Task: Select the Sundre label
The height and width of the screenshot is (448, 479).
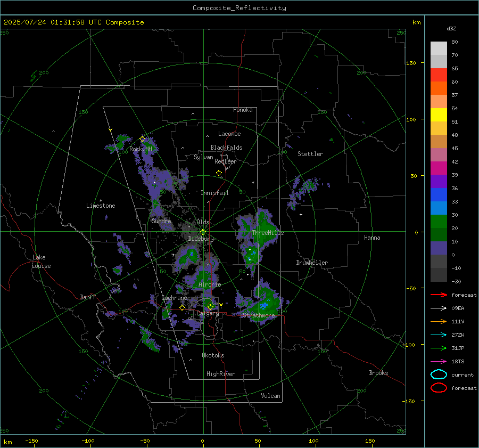Action: point(161,221)
